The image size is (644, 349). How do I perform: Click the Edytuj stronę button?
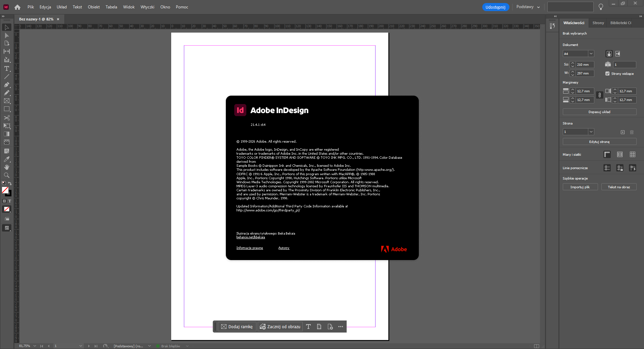(599, 142)
